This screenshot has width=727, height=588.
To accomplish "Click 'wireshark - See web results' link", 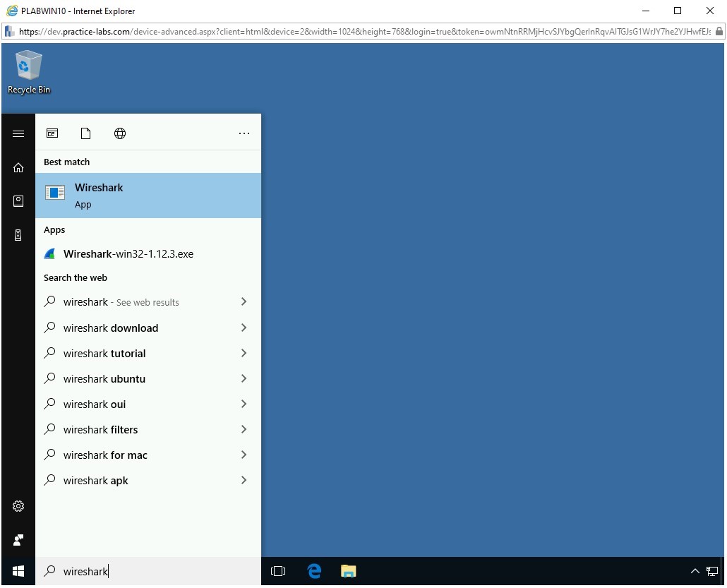I will [121, 302].
